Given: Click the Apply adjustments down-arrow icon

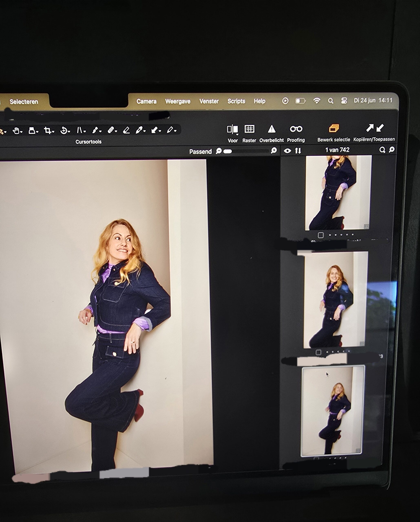Looking at the screenshot, I should click(x=380, y=128).
